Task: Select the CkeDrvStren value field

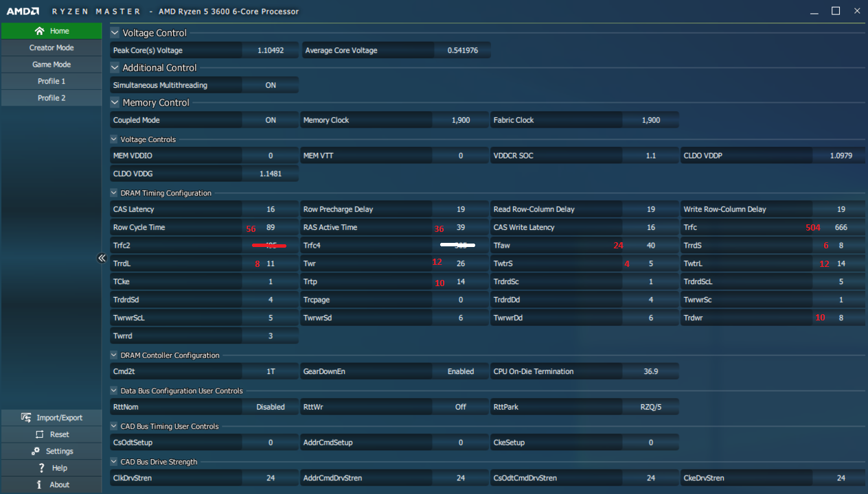Action: (x=841, y=478)
